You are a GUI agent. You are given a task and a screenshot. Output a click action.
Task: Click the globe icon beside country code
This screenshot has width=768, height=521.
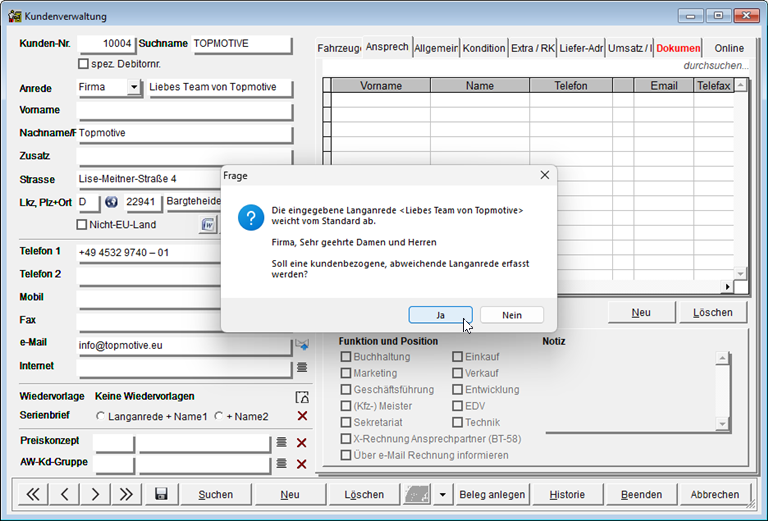[x=112, y=202]
